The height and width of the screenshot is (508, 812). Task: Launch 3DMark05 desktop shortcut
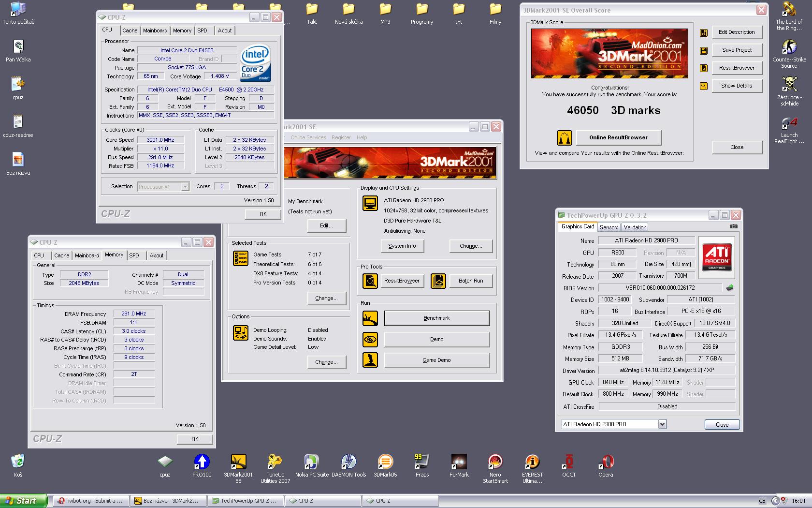pyautogui.click(x=385, y=465)
